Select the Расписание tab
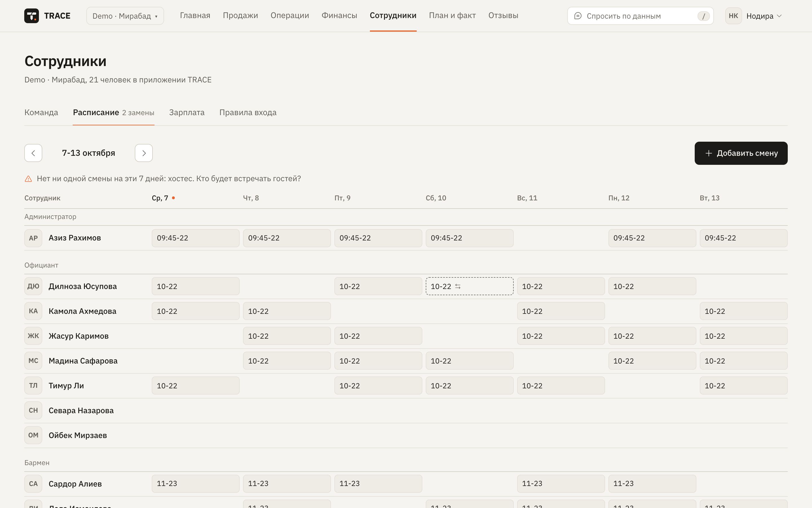This screenshot has width=812, height=508. point(113,113)
